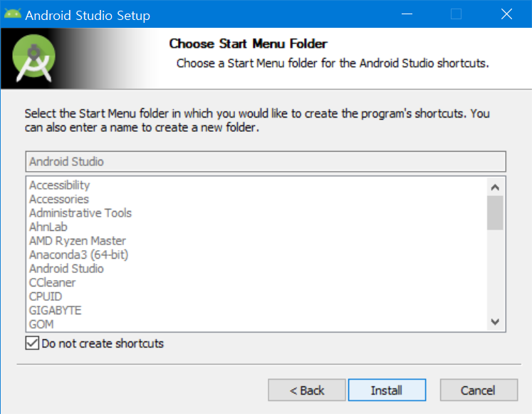
Task: Click the Install button
Action: click(387, 390)
